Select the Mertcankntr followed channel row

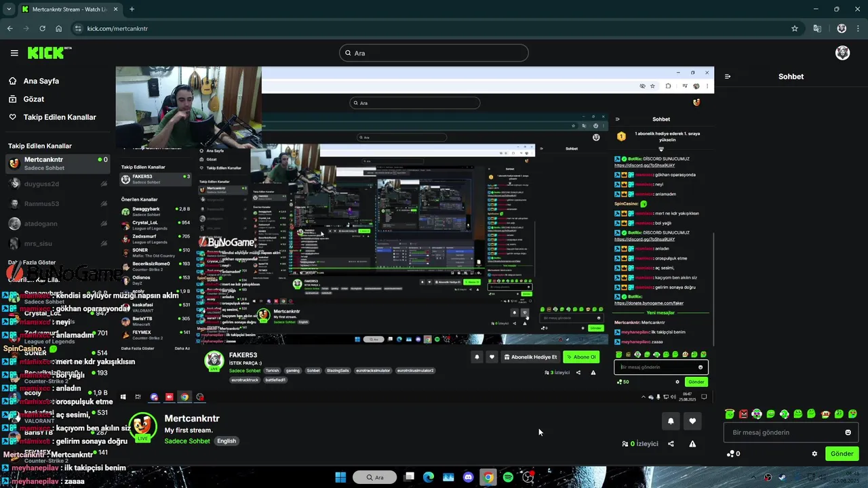[58, 163]
